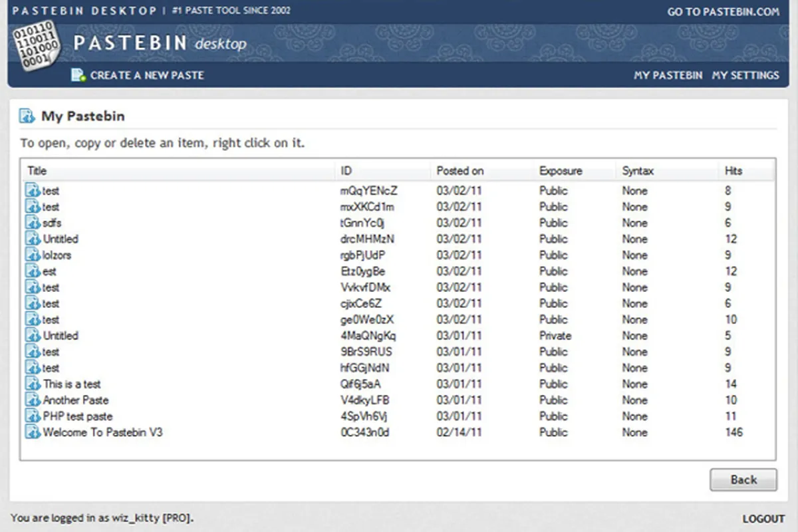Click the ID cell hfGGjNdN

(x=364, y=368)
